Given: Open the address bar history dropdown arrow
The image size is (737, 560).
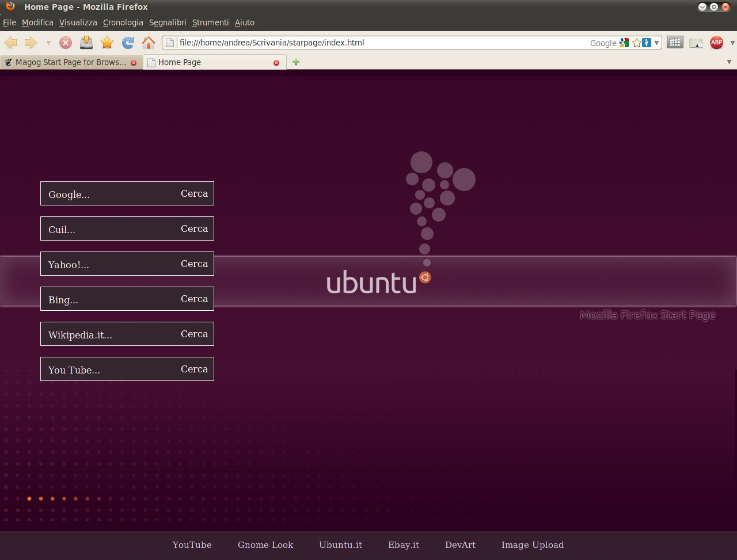Looking at the screenshot, I should click(656, 43).
